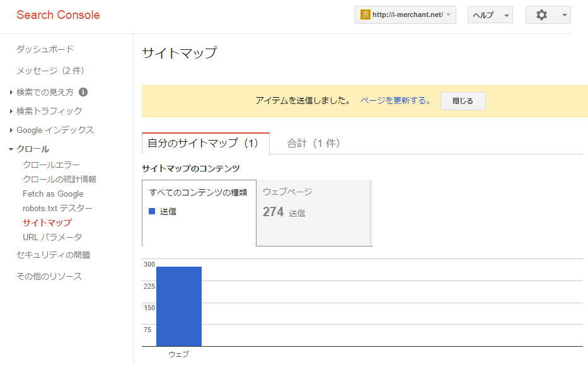Open the http://i-merchant.net/ property dropdown

(x=405, y=15)
